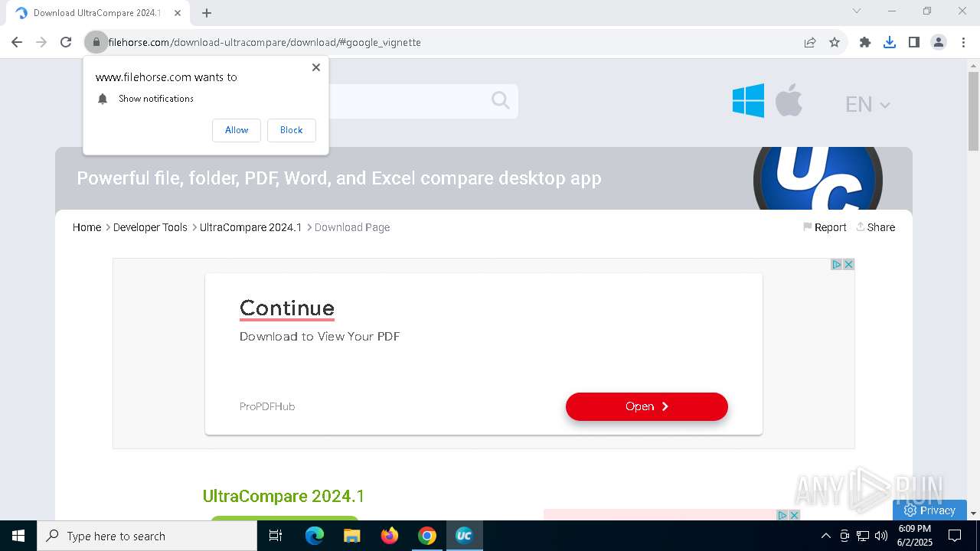
Task: Launch Firefox from taskbar
Action: [390, 536]
